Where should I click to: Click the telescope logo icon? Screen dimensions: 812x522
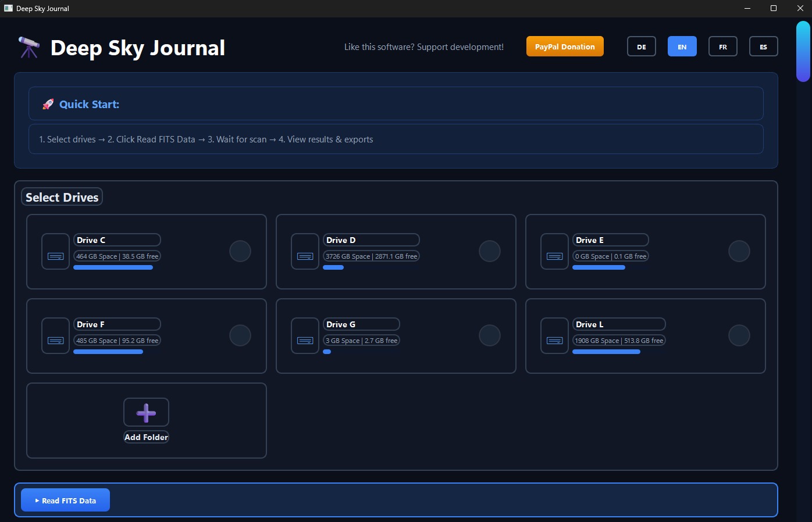point(29,47)
